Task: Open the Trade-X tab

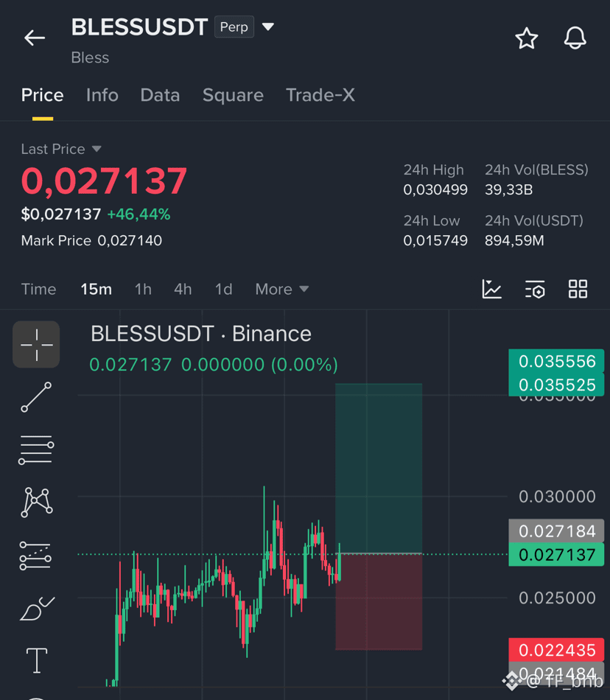Action: [320, 95]
